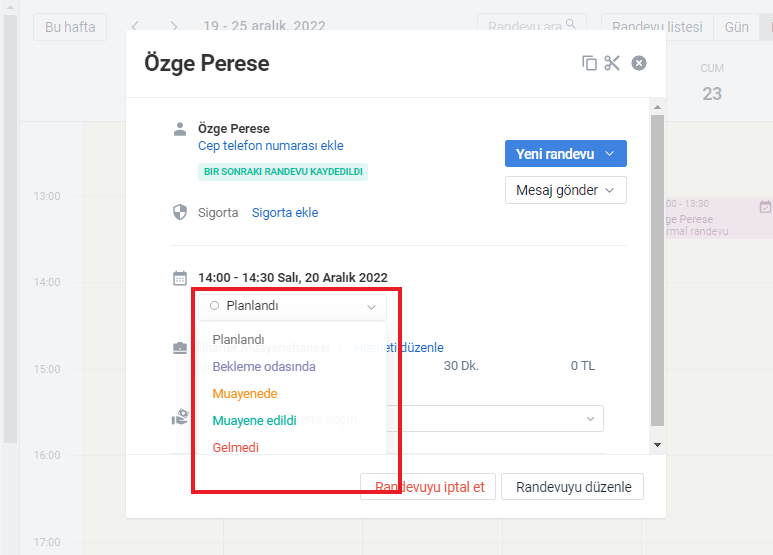Click the 14:00 - 14:30 Salı date text

click(x=293, y=278)
